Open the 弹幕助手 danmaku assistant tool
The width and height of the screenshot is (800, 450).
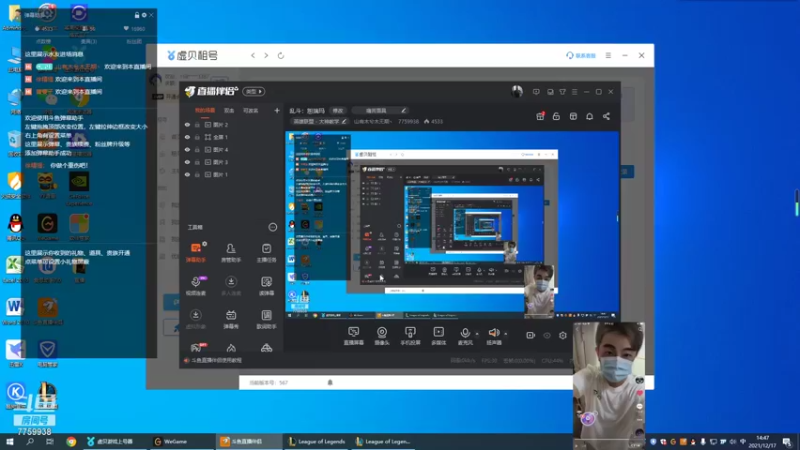(196, 253)
